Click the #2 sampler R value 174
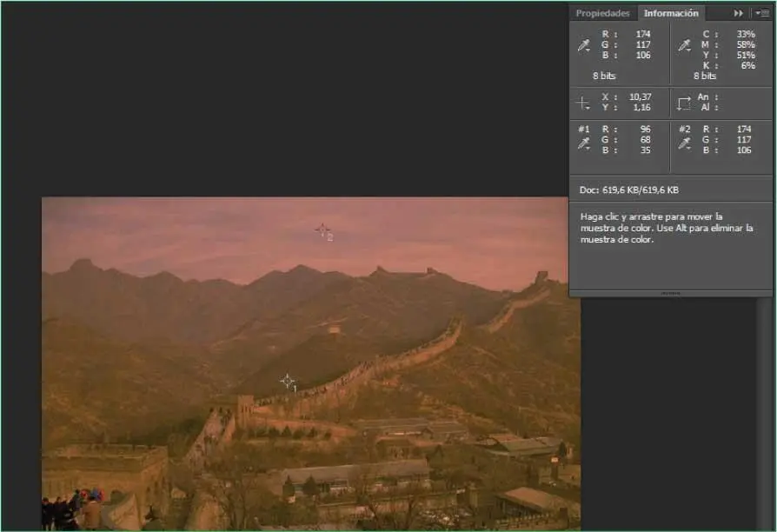Viewport: 777px width, 532px height. coord(743,130)
